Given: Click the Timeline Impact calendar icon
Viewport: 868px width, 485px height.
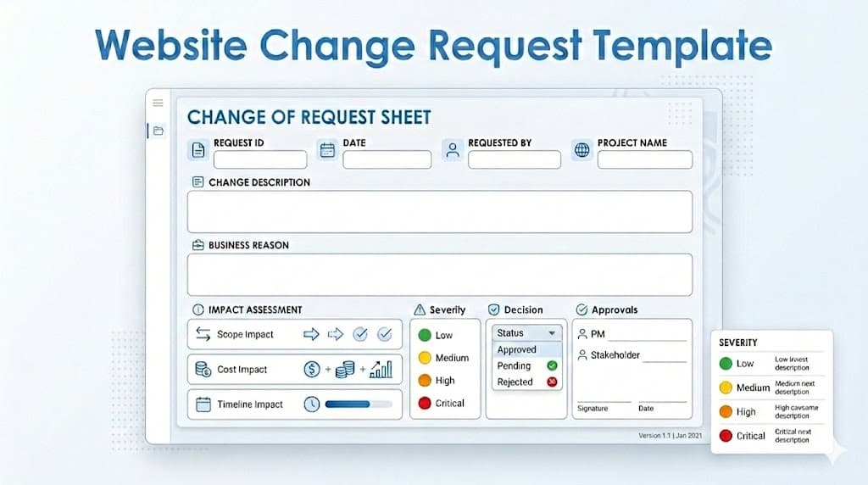Looking at the screenshot, I should pos(203,404).
